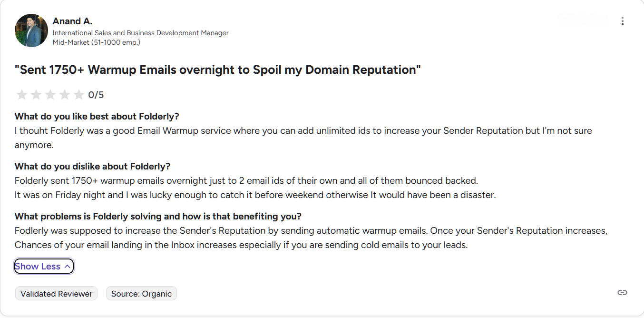644x318 pixels.
Task: Open reviewer name Anand A.
Action: tap(72, 21)
